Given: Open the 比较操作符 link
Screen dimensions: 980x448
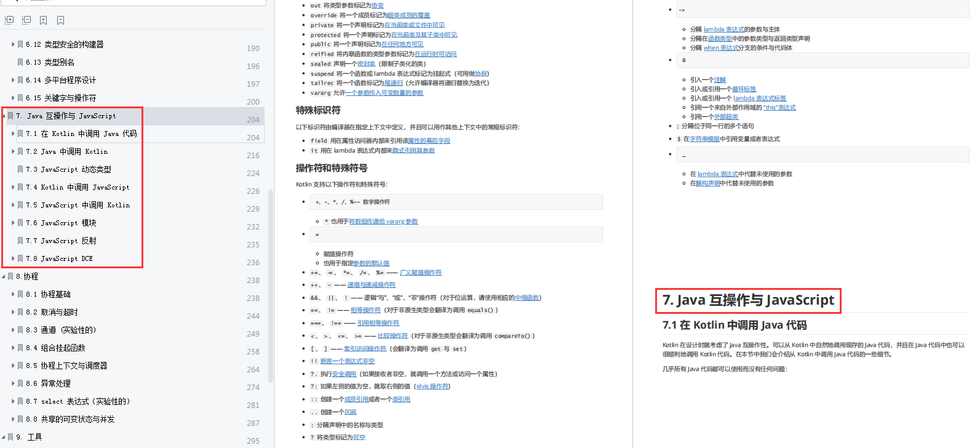Looking at the screenshot, I should coord(392,336).
